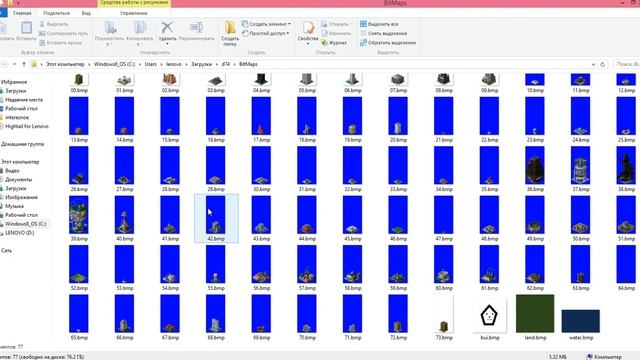The height and width of the screenshot is (360, 640).
Task: Open Recent places (Недавние места) in sidebar
Action: coord(24,100)
